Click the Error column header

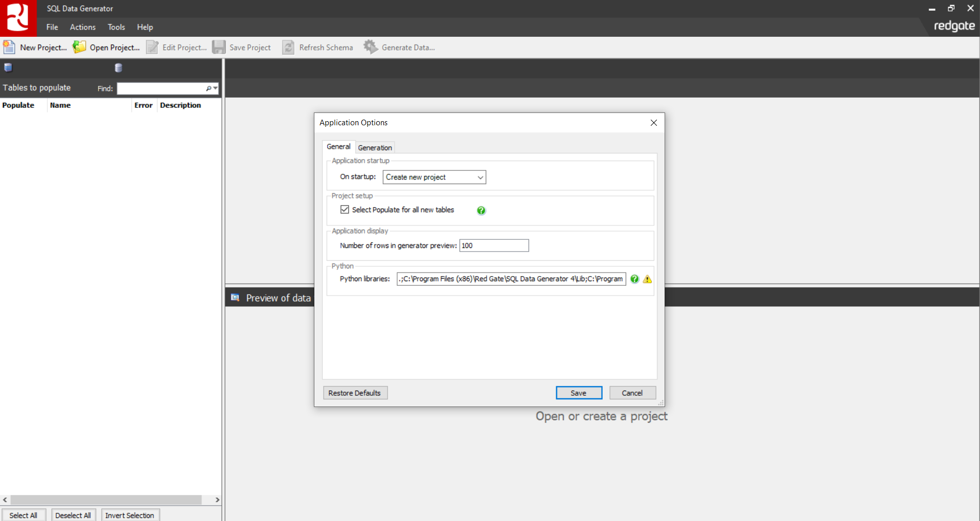click(144, 105)
